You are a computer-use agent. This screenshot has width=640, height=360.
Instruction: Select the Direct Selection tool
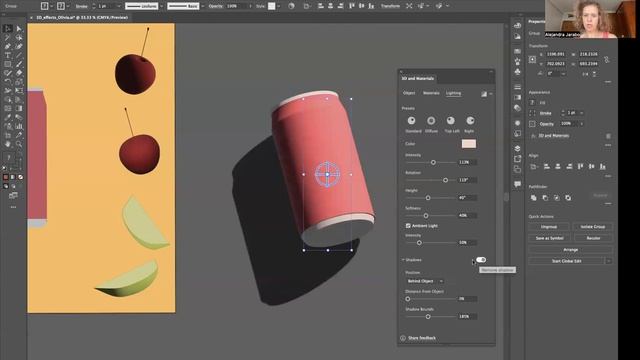point(19,28)
